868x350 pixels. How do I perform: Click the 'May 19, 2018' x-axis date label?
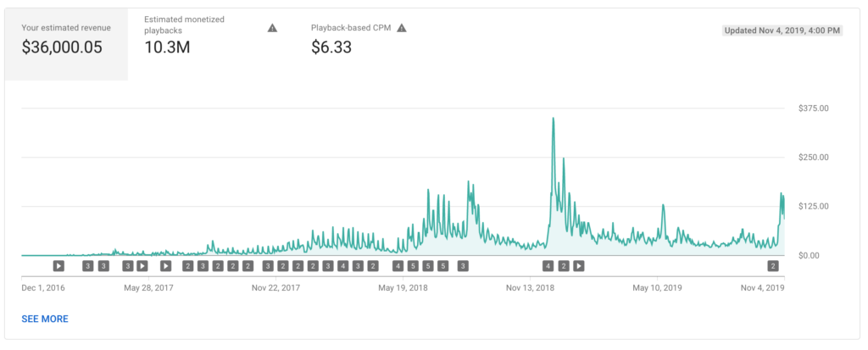(x=403, y=287)
